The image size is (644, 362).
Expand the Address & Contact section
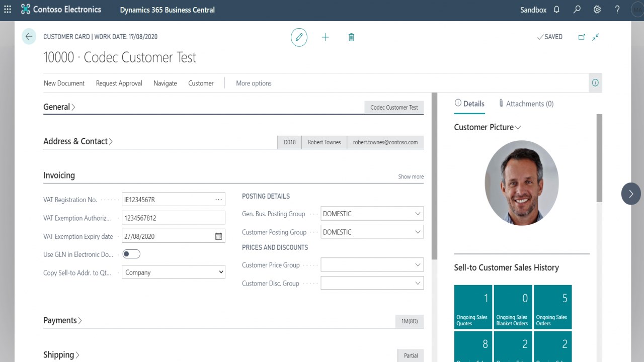pyautogui.click(x=78, y=141)
